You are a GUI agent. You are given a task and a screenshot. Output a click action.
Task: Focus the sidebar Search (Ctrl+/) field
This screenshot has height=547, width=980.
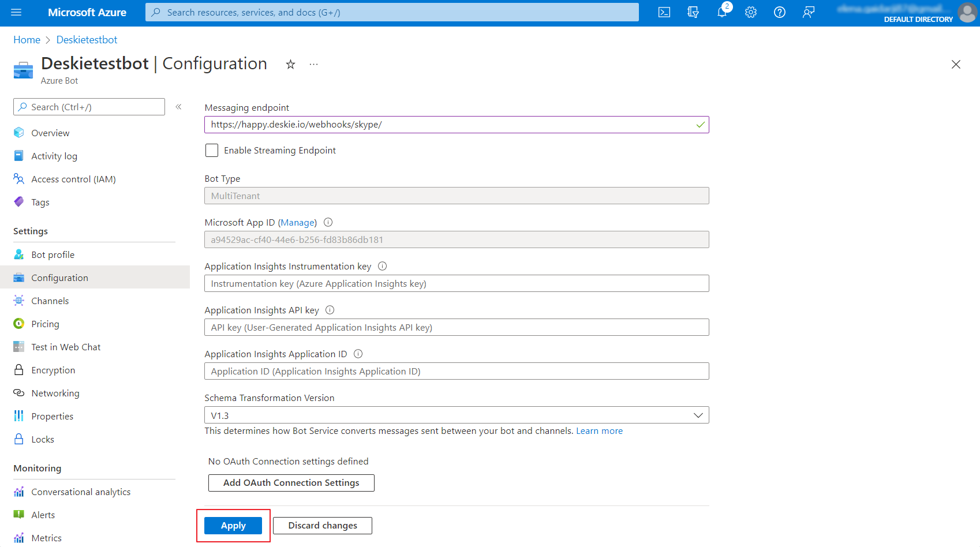89,107
